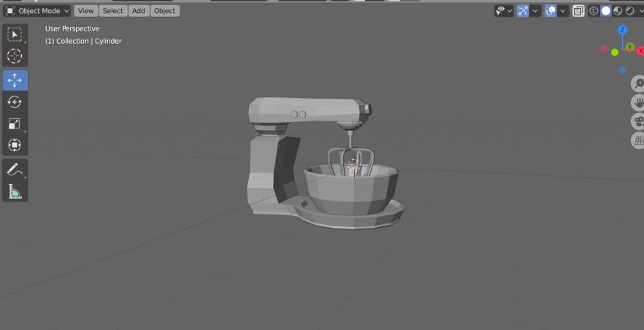Open the Select menu
Viewport: 644px width, 330px height.
click(x=113, y=11)
